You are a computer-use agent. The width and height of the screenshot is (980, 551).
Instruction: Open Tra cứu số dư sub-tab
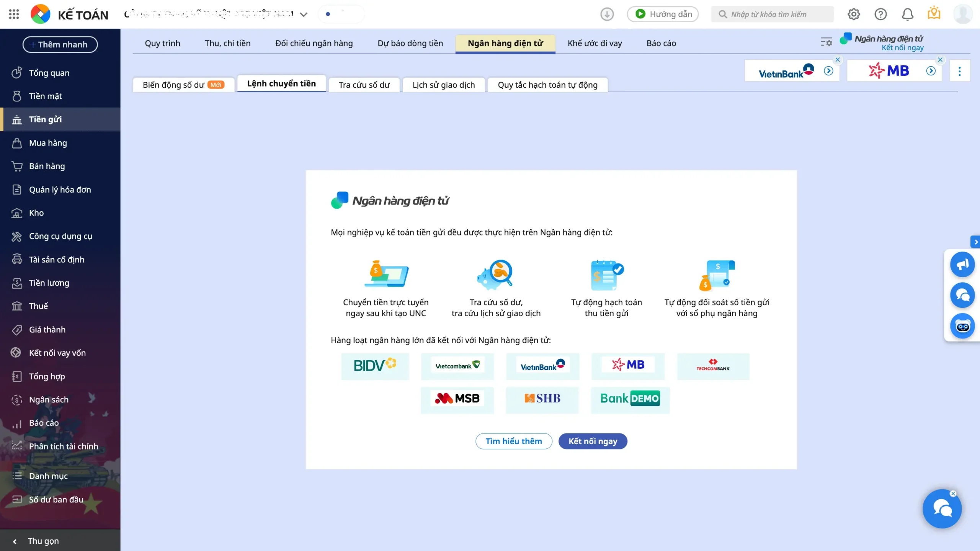(x=364, y=85)
